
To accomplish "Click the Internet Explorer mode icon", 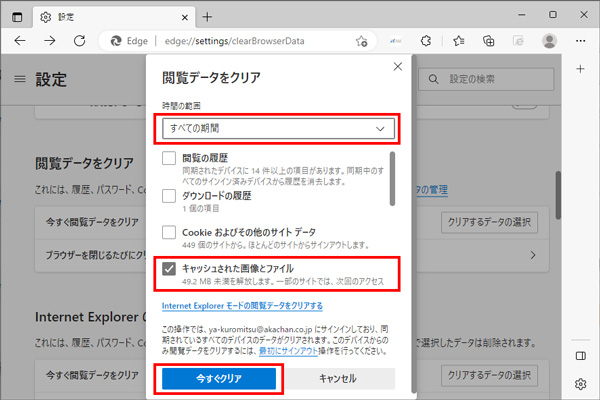I will 518,41.
